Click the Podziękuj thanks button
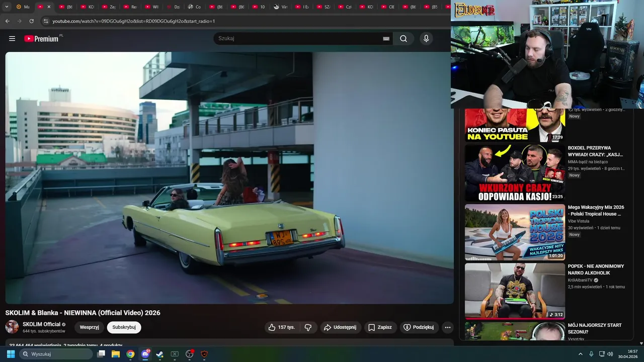 pyautogui.click(x=419, y=327)
